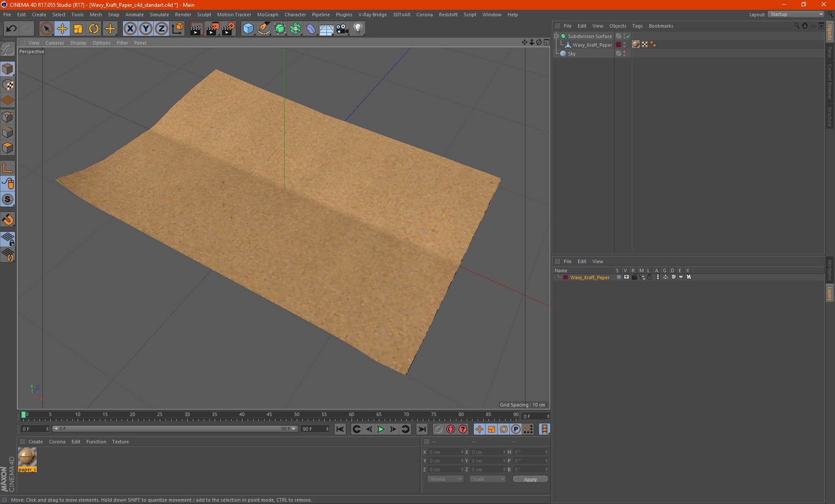Open the Layout dropdown
This screenshot has height=504, width=835.
point(796,14)
